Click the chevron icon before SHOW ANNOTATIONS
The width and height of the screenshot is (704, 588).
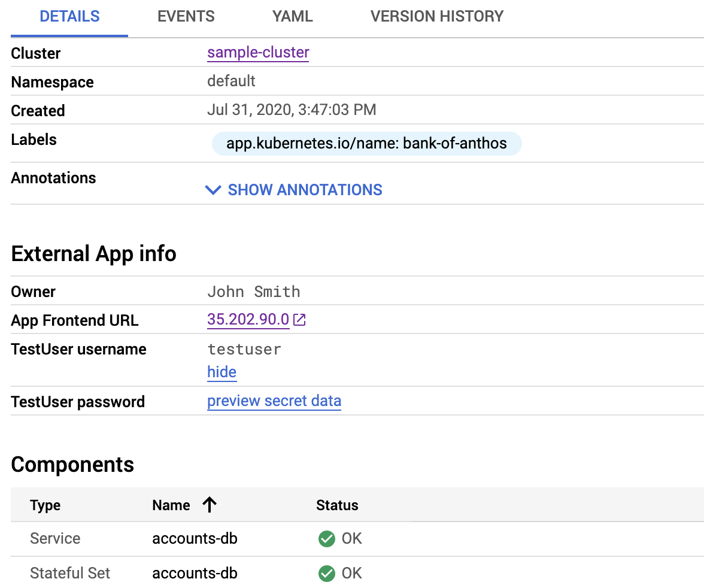click(x=213, y=190)
